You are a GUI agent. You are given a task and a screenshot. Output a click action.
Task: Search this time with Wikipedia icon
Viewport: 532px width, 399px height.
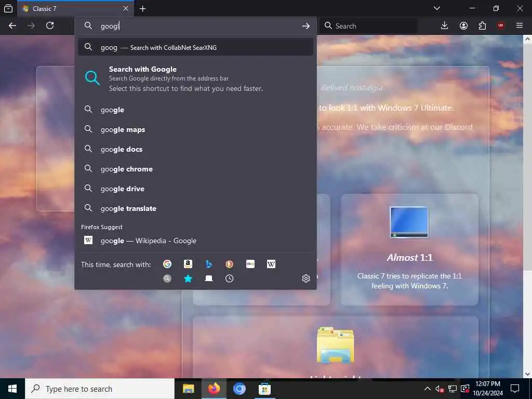271,264
